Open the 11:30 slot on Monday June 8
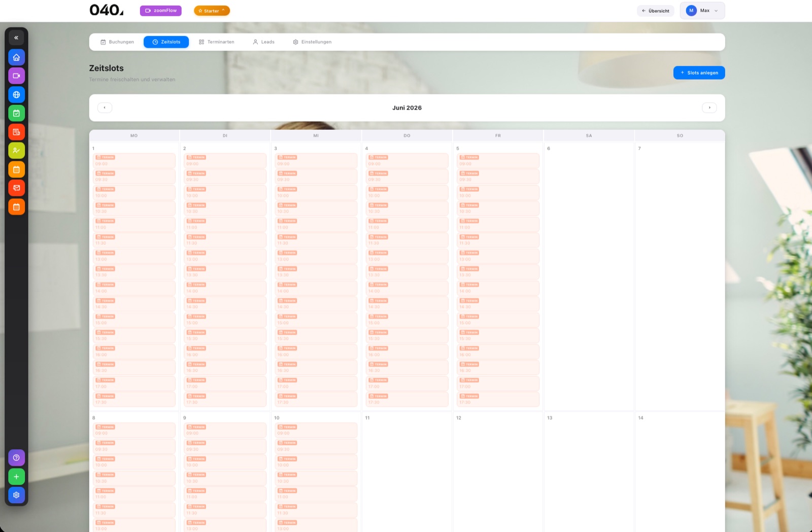The height and width of the screenshot is (532, 812). click(134, 510)
